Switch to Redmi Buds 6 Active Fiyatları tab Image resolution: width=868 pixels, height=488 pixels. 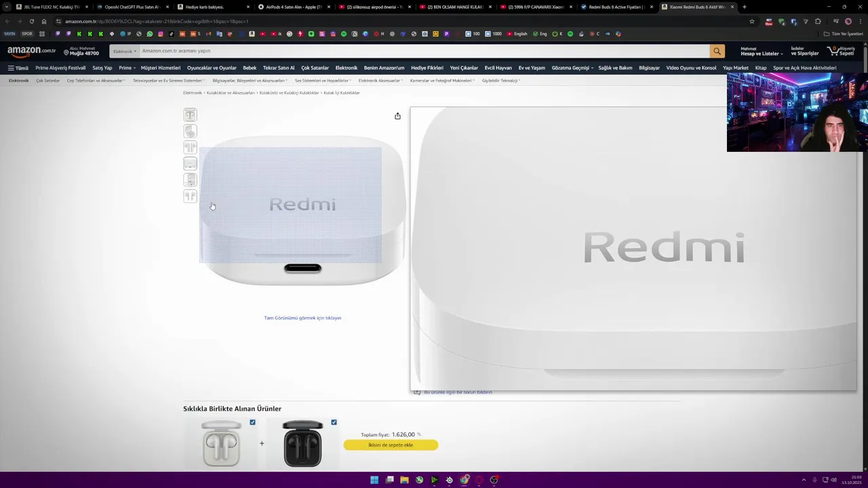[x=616, y=7]
